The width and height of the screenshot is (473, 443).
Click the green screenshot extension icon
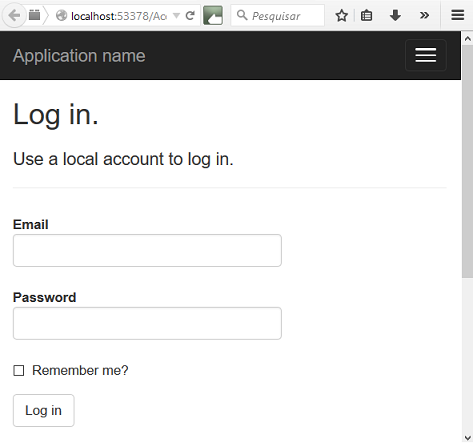point(213,15)
